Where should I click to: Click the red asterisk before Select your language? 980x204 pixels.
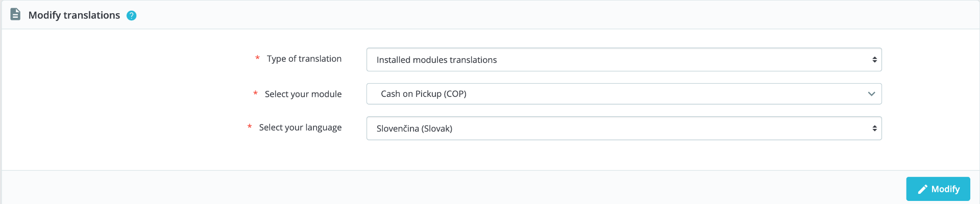(250, 126)
